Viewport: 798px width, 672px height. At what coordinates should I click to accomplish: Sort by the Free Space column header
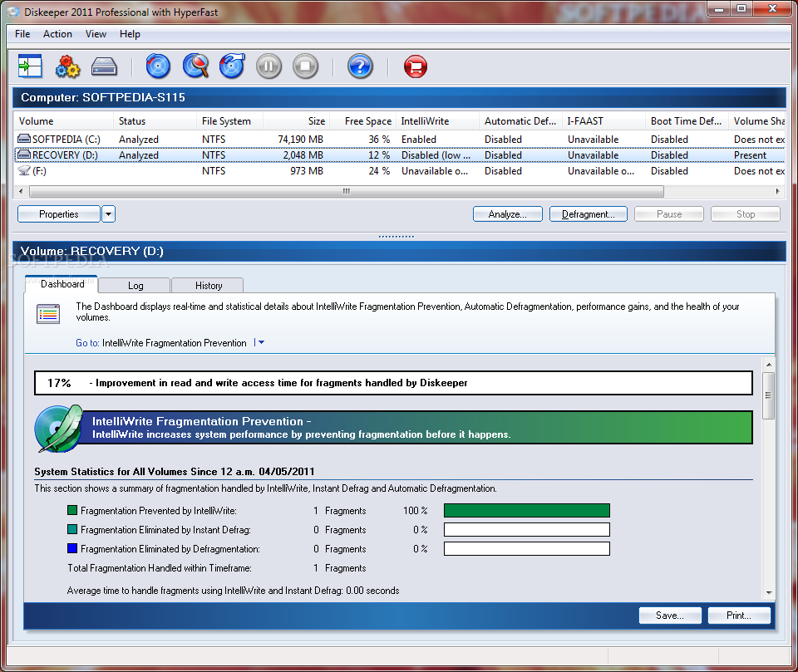pyautogui.click(x=363, y=121)
